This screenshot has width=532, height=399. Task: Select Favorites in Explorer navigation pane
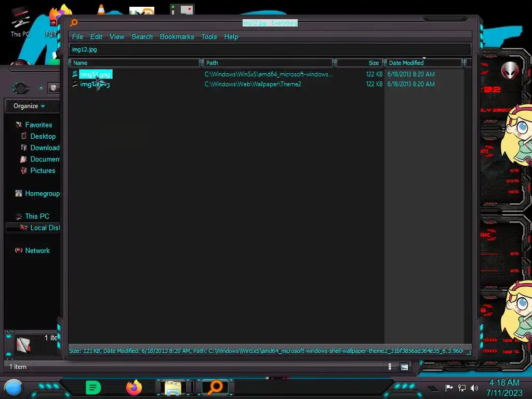click(x=38, y=125)
